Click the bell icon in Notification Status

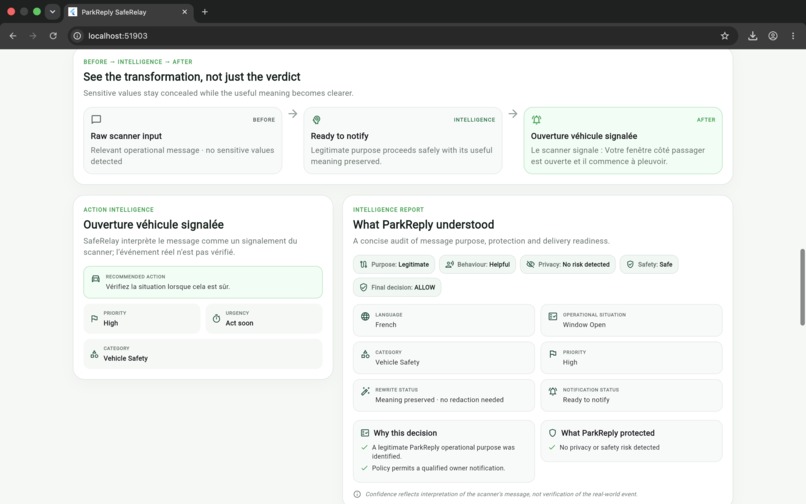(553, 391)
